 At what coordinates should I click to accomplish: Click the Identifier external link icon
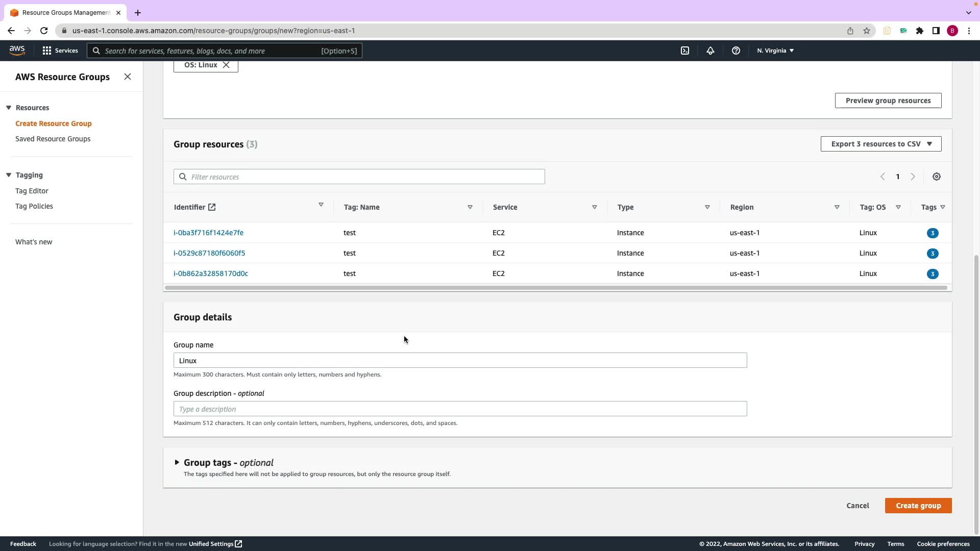[212, 207]
